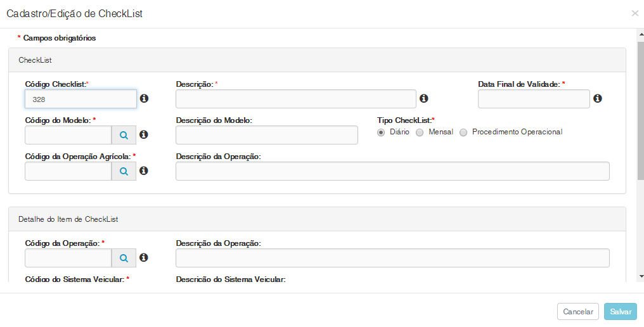This screenshot has height=327, width=644.
Task: Focus the Código Checklist input field
Action: 80,99
